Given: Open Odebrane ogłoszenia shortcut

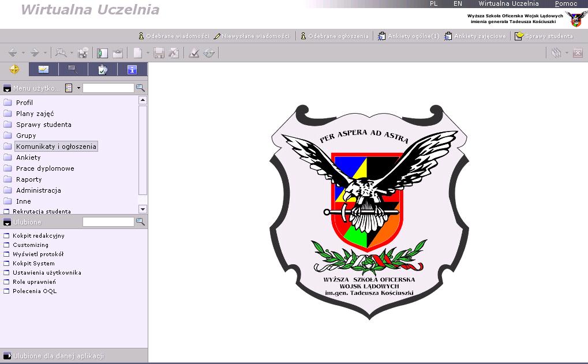Looking at the screenshot, I should click(335, 36).
